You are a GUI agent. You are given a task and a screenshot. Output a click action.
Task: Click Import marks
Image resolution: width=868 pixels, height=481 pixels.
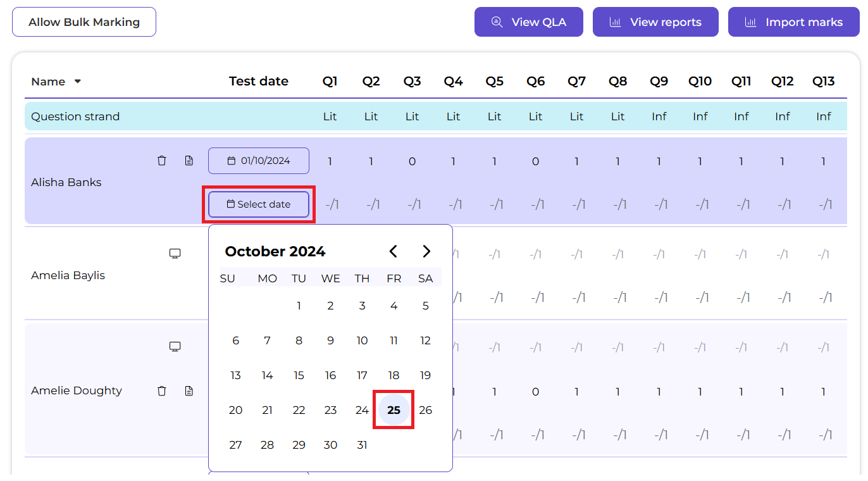pyautogui.click(x=793, y=22)
